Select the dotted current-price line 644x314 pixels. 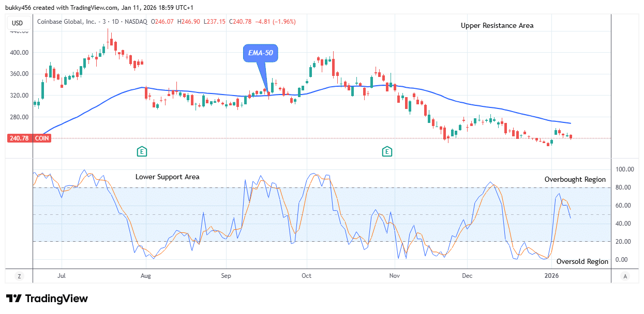pyautogui.click(x=310, y=138)
